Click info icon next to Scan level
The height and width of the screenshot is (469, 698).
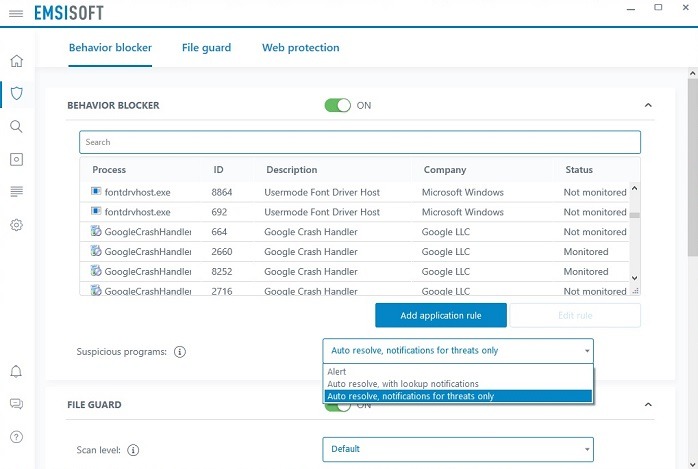[133, 450]
